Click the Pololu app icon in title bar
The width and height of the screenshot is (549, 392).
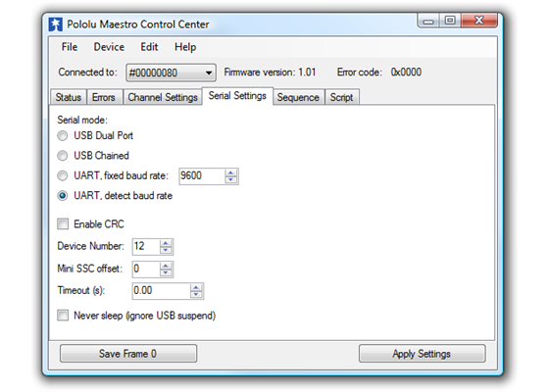55,24
